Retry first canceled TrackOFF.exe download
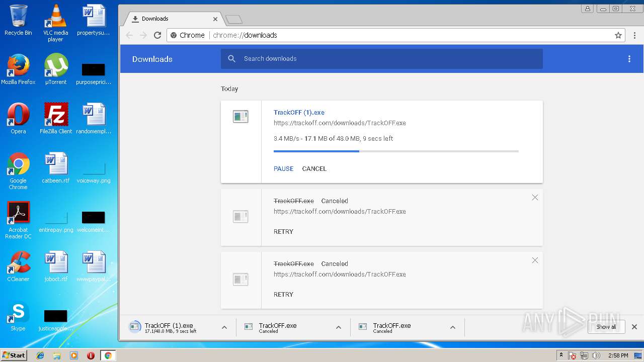Viewport: 644px width, 362px height. pyautogui.click(x=283, y=232)
